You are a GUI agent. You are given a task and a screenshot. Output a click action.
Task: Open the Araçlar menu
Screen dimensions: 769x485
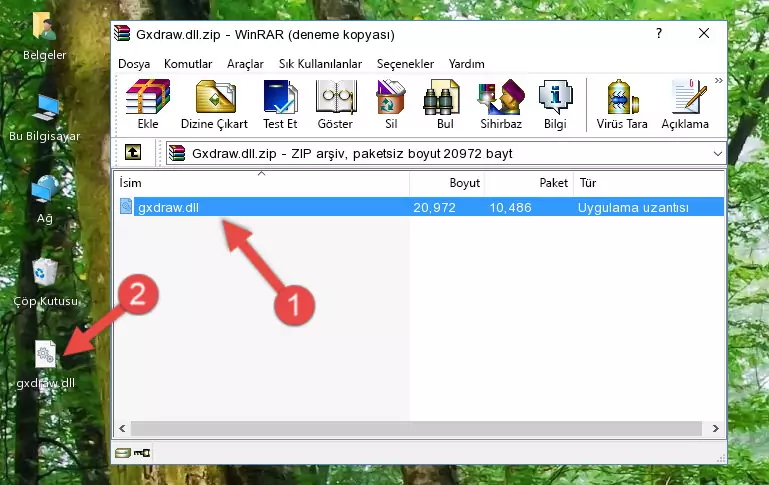click(245, 64)
